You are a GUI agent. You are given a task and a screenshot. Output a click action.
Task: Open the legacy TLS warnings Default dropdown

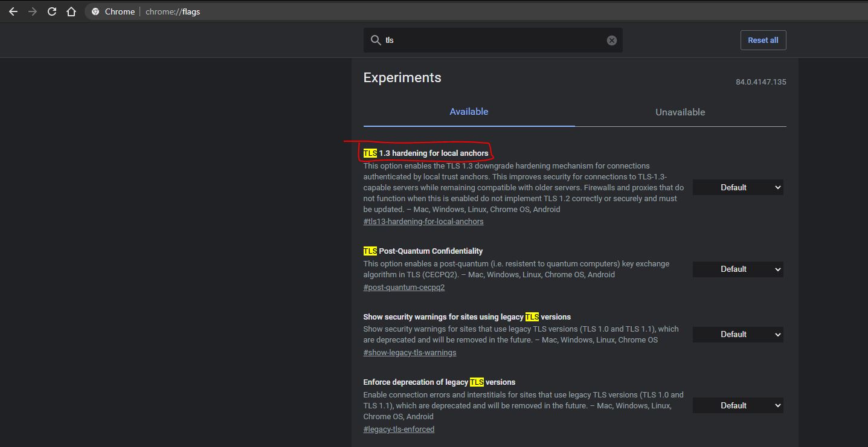tap(738, 334)
